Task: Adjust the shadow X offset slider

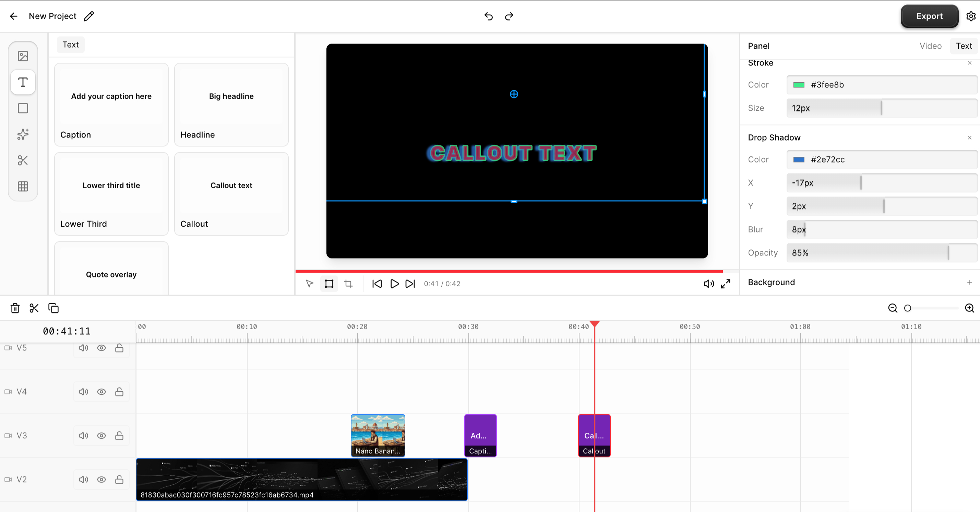Action: coord(882,182)
